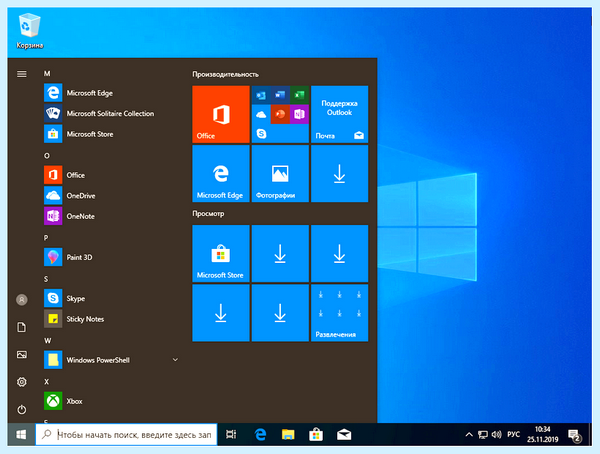The image size is (600, 454).
Task: Launch Microsoft Edge from the app list
Action: (111, 93)
